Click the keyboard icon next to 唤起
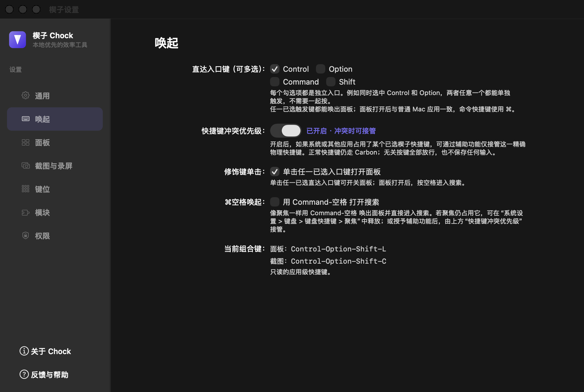The image size is (584, 392). coord(25,119)
